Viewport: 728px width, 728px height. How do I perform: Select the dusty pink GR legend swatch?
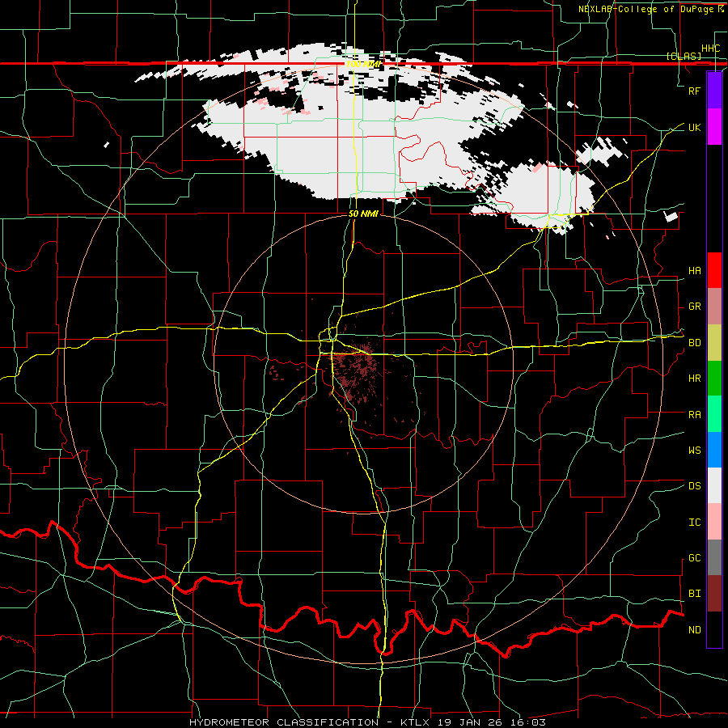click(714, 306)
